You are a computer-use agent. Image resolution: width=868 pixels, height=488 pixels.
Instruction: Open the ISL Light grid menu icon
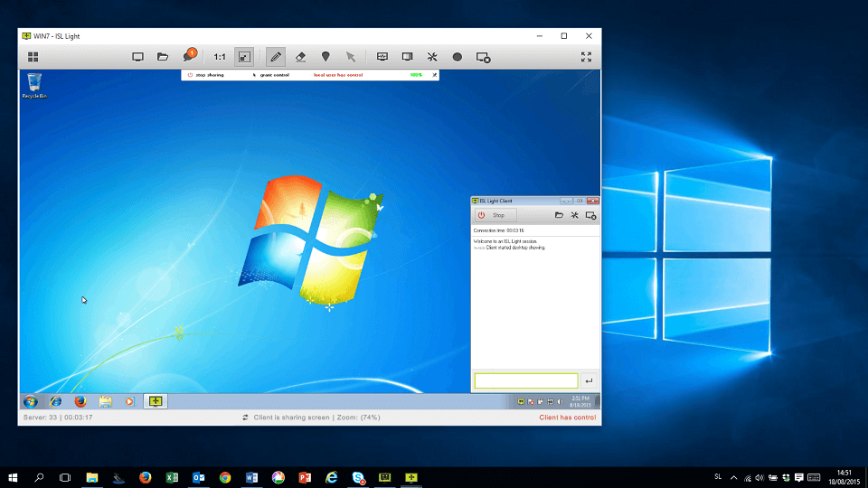pos(33,56)
